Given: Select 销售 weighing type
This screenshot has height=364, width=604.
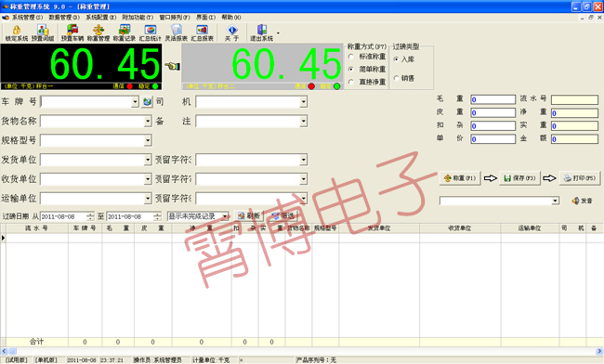Looking at the screenshot, I should pos(396,78).
